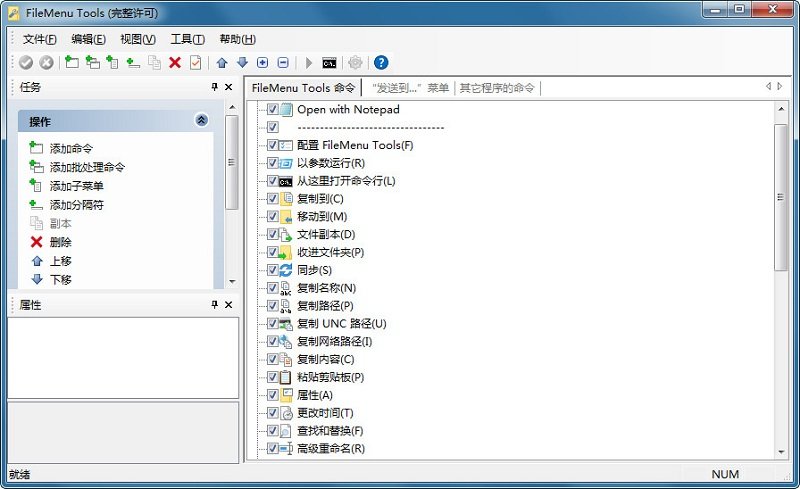Pin the 任务 panel using pushpin icon
This screenshot has height=489, width=800.
pyautogui.click(x=214, y=87)
